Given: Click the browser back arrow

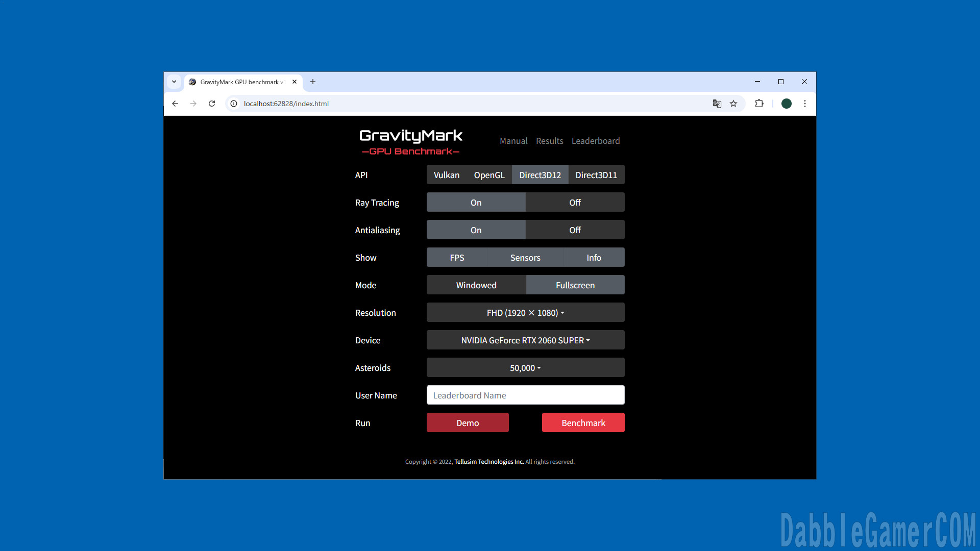Looking at the screenshot, I should (x=175, y=104).
